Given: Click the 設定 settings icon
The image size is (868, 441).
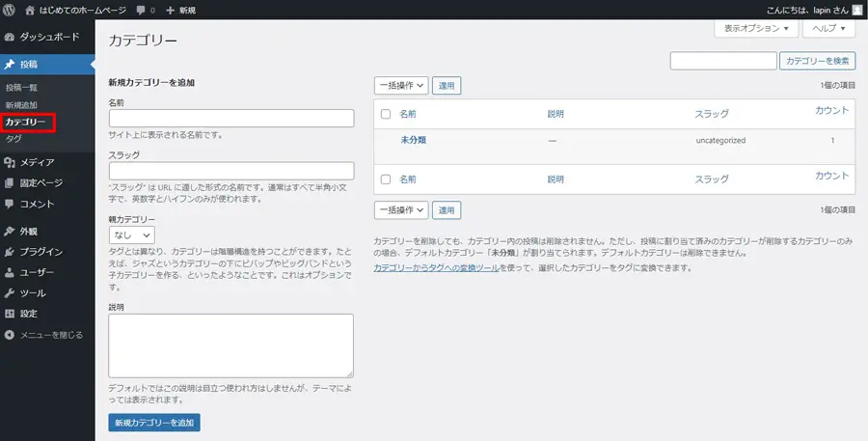Looking at the screenshot, I should click(x=9, y=314).
